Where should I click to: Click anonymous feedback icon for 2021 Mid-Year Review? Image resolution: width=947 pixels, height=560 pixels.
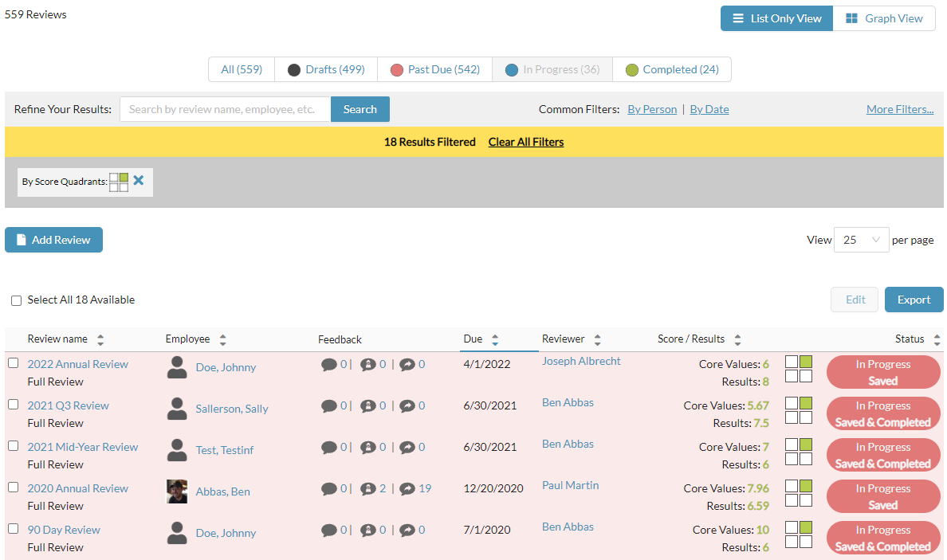point(367,447)
